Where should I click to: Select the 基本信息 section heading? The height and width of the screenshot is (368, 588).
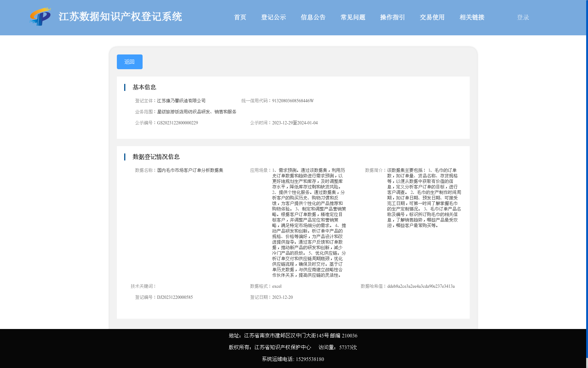point(144,87)
